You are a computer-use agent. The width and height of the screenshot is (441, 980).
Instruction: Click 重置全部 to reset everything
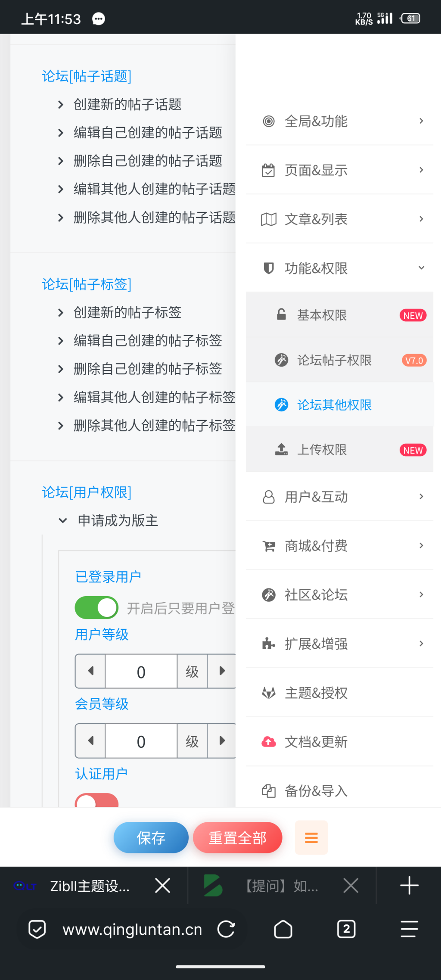click(237, 837)
